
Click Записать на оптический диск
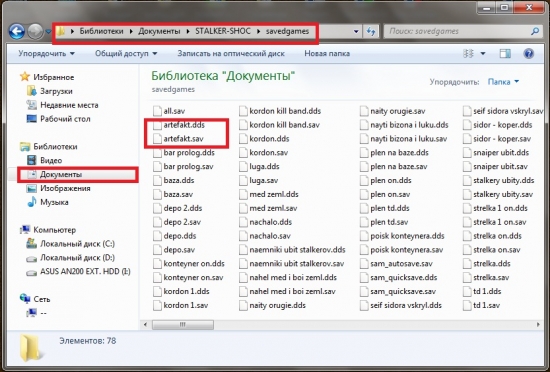pyautogui.click(x=231, y=54)
